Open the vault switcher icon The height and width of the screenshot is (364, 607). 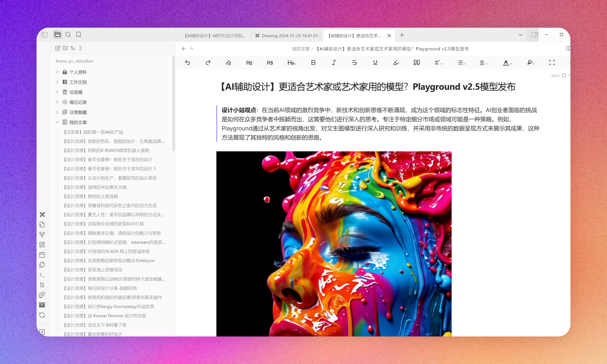point(42,332)
